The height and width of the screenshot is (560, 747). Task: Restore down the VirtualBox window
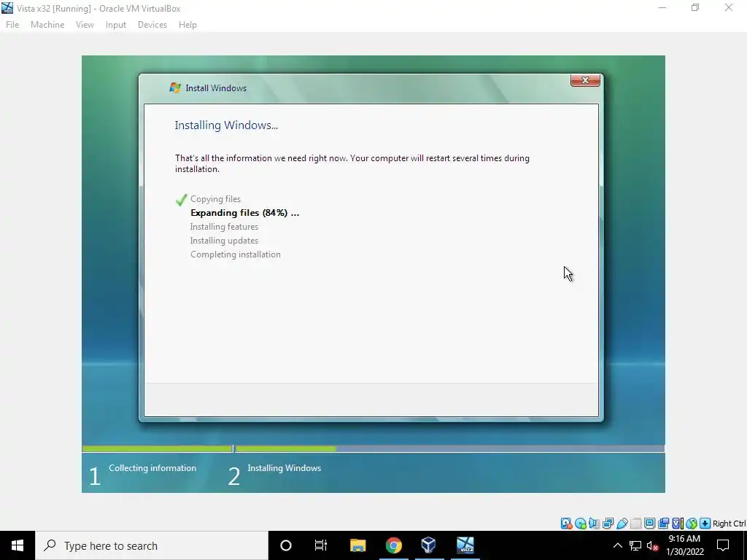695,8
